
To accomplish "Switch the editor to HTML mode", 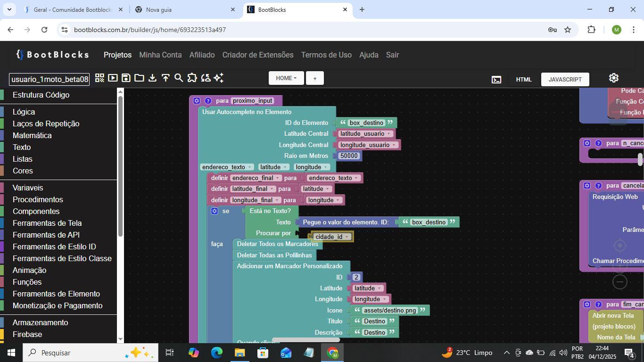I will coord(524,79).
